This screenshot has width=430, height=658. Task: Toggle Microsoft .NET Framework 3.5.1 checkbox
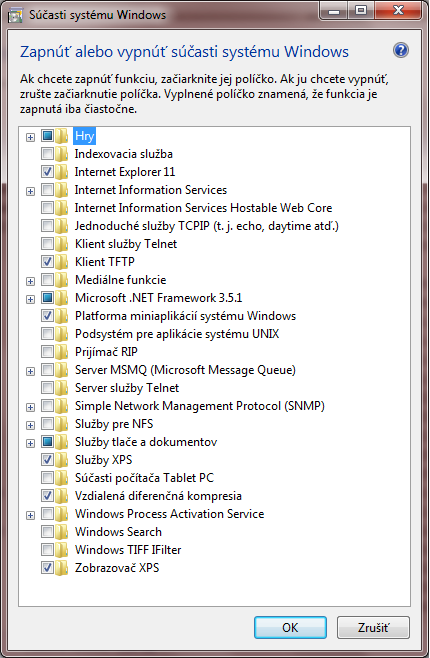point(47,298)
